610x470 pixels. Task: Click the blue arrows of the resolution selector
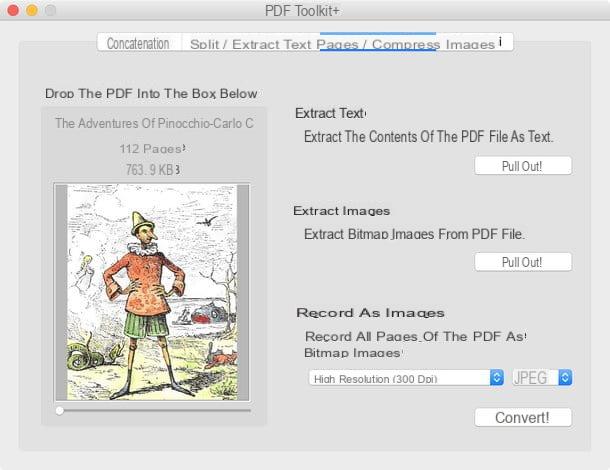pos(496,378)
